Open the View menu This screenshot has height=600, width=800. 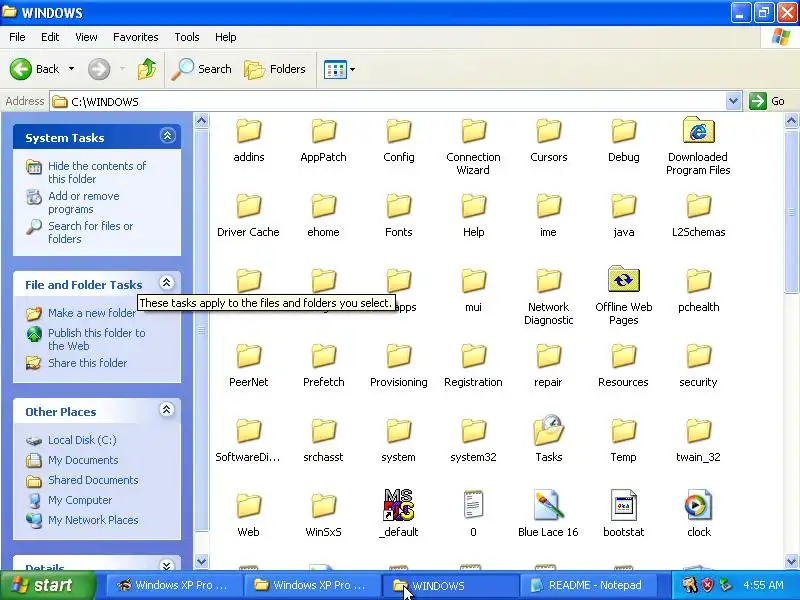click(86, 37)
